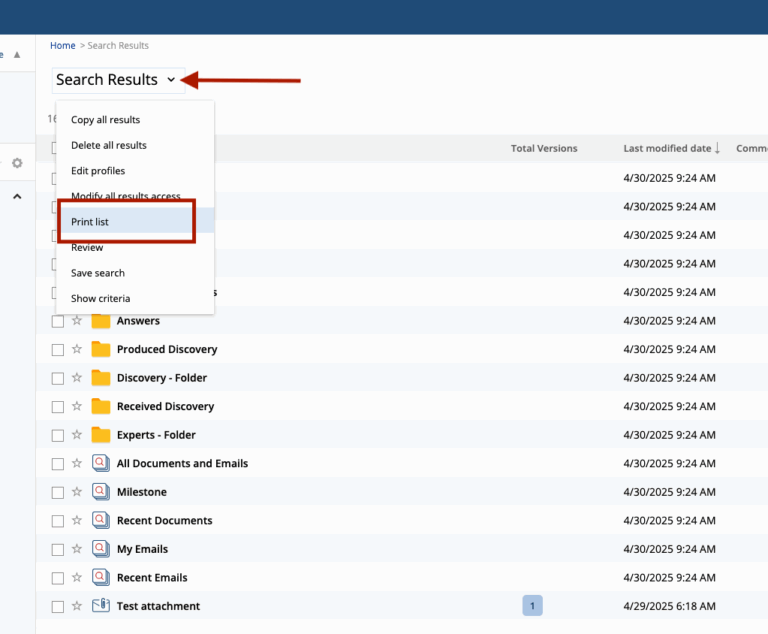Screen dimensions: 768x634
Task: Choose Print list from the menu
Action: pos(90,222)
